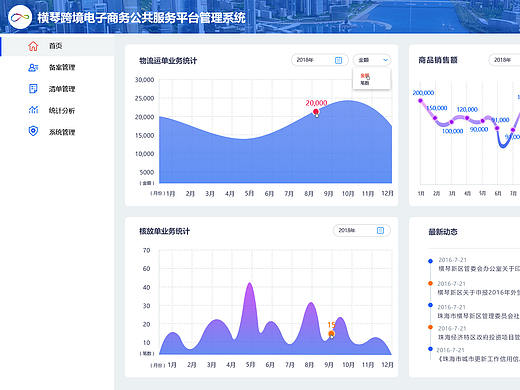This screenshot has width=520, height=390.
Task: Click 30,000 axis label on logistics chart
Action: pos(144,80)
